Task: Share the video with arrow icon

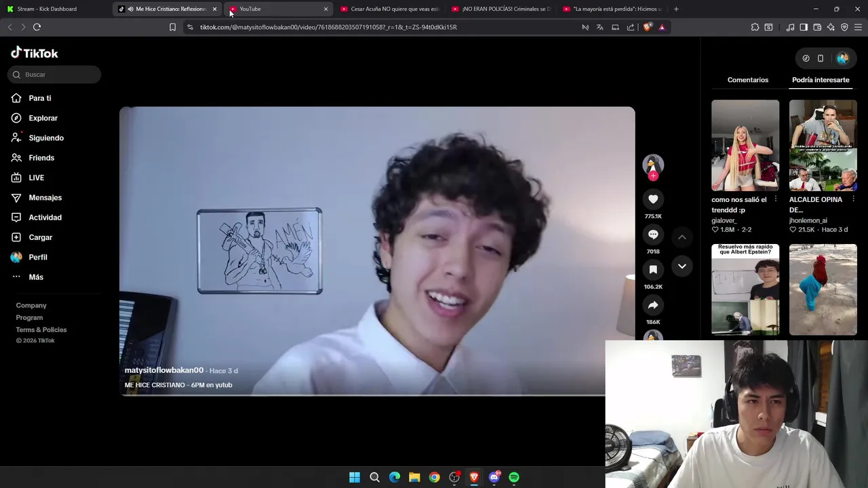Action: (653, 305)
